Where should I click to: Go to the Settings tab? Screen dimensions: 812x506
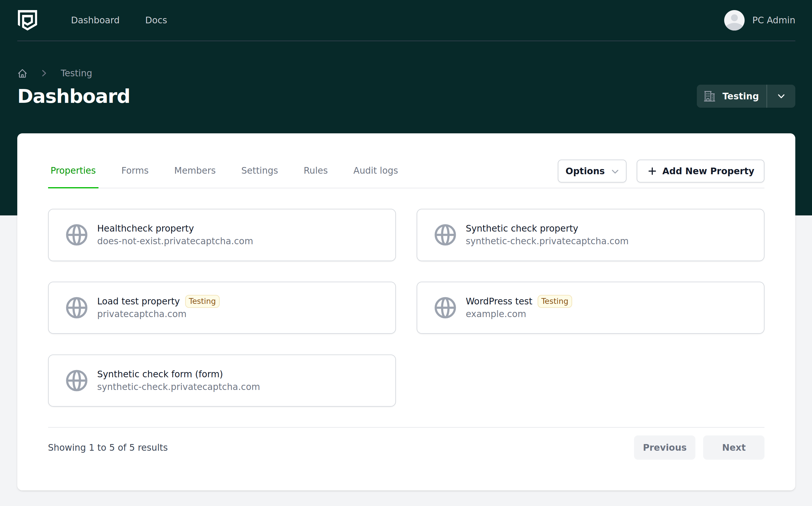click(260, 171)
